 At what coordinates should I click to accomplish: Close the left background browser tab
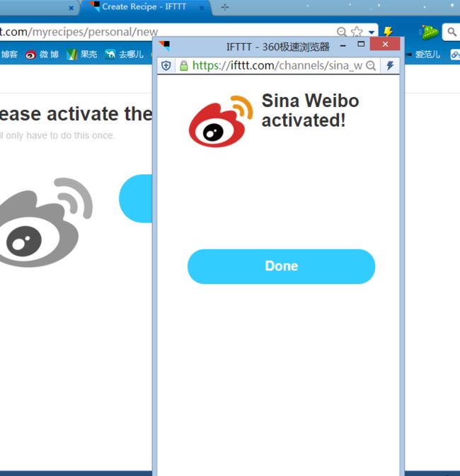tap(71, 8)
